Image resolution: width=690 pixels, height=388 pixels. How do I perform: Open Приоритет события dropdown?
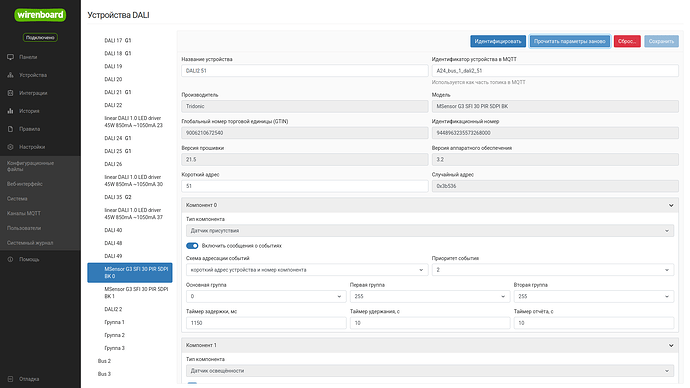point(553,270)
